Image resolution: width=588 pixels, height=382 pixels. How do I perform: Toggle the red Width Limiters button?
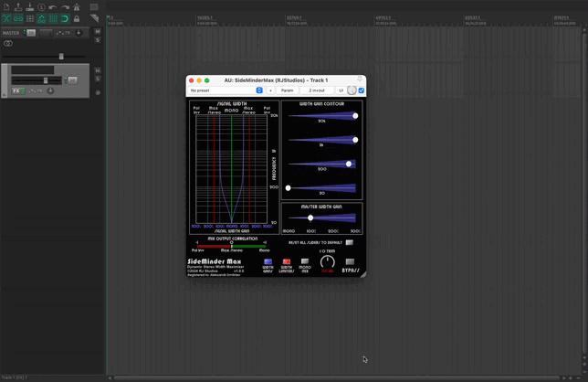tap(287, 261)
